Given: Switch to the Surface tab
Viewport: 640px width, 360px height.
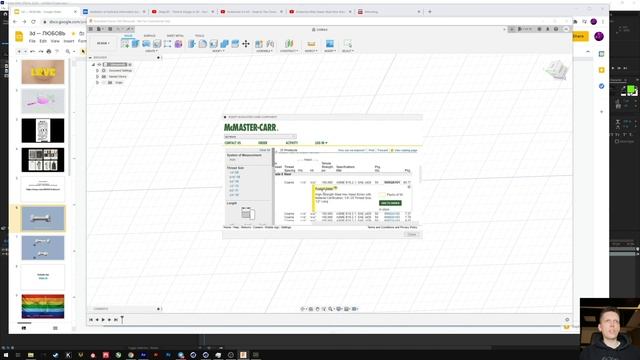Looking at the screenshot, I should [149, 36].
